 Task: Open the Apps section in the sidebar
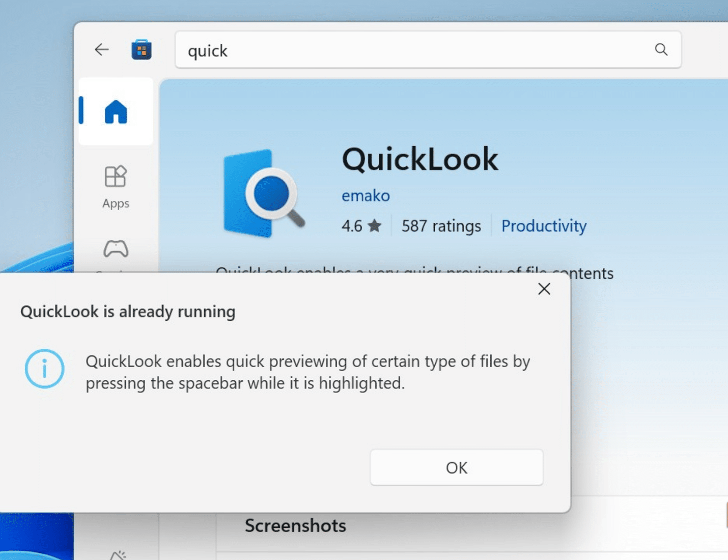pyautogui.click(x=116, y=187)
